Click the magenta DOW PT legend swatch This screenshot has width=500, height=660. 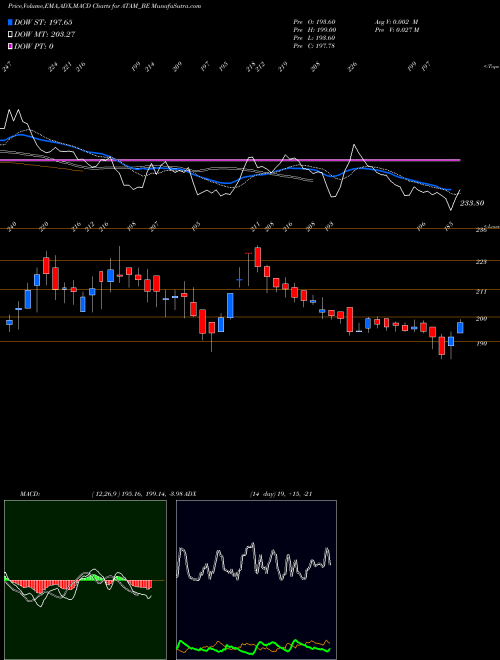point(10,46)
